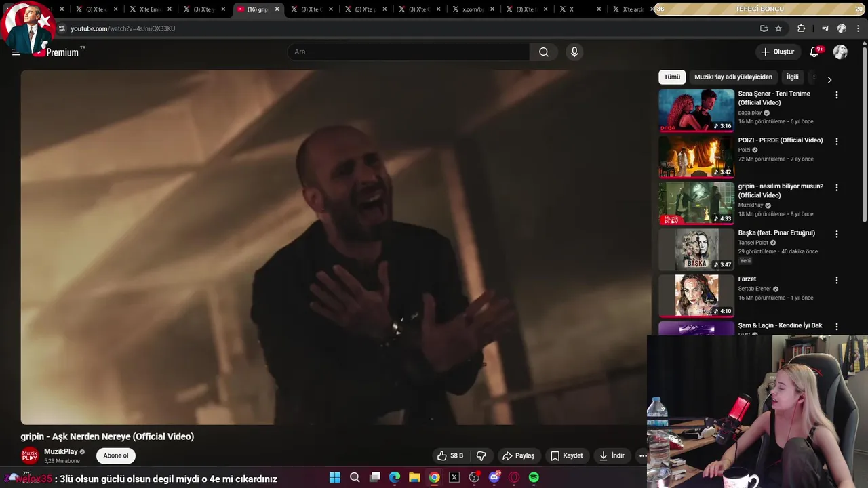Viewport: 868px width, 488px height.
Task: Open options menu for Başka video
Action: point(836,234)
